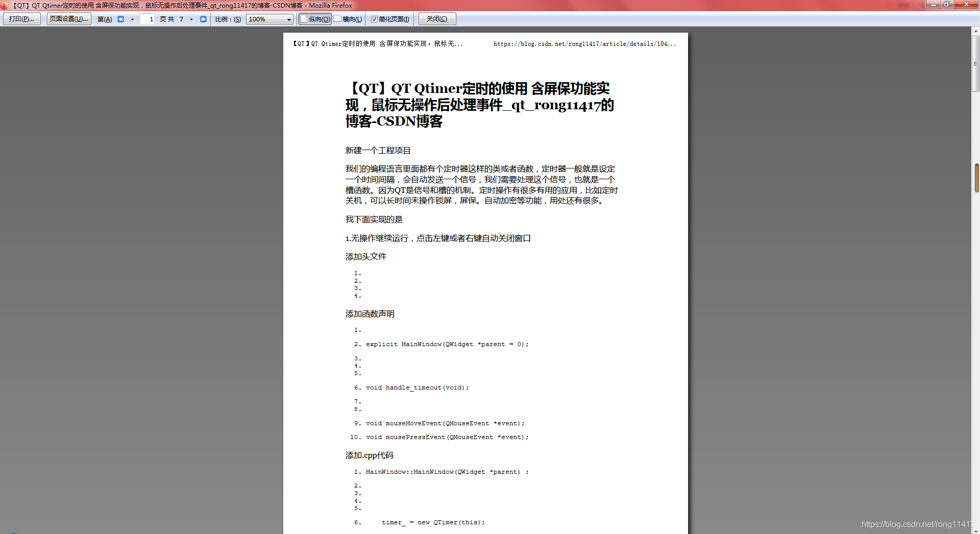
Task: Click the 比例:(S) scale label
Action: [x=228, y=19]
